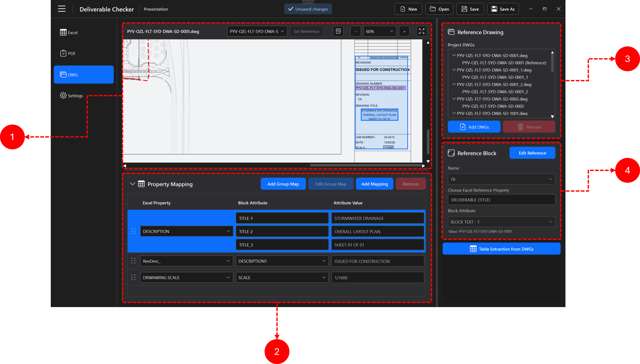Click the scroll-down arrow of Project DWGs list
The image size is (640, 364).
552,116
